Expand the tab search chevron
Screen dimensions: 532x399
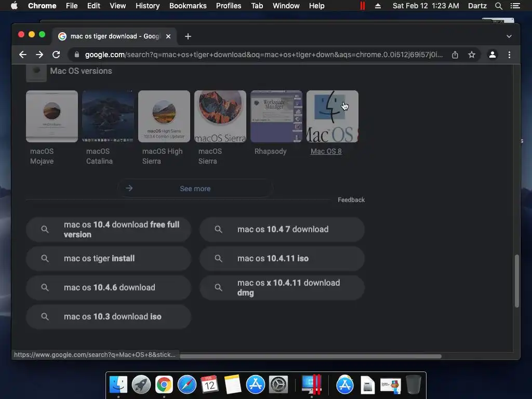pyautogui.click(x=509, y=36)
